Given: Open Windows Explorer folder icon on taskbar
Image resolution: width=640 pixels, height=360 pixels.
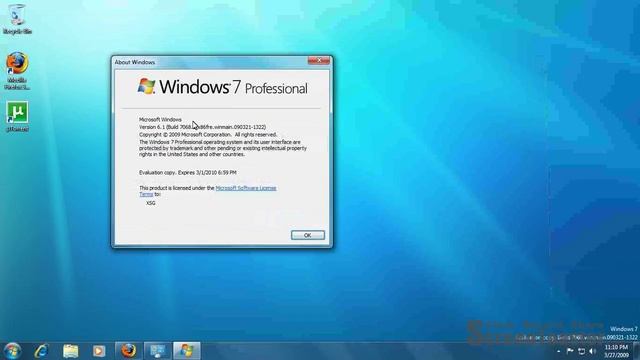Looking at the screenshot, I should click(x=71, y=351).
